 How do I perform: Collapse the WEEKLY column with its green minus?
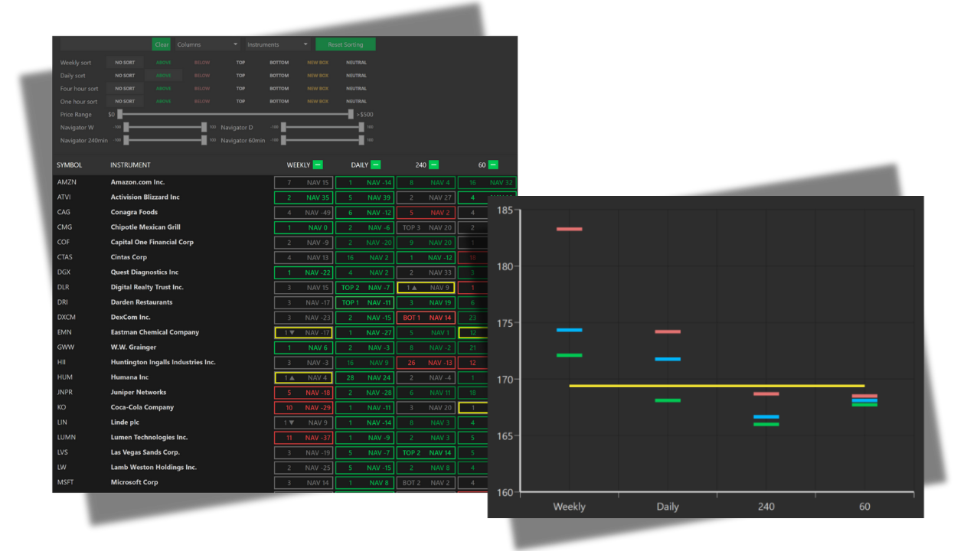(318, 165)
